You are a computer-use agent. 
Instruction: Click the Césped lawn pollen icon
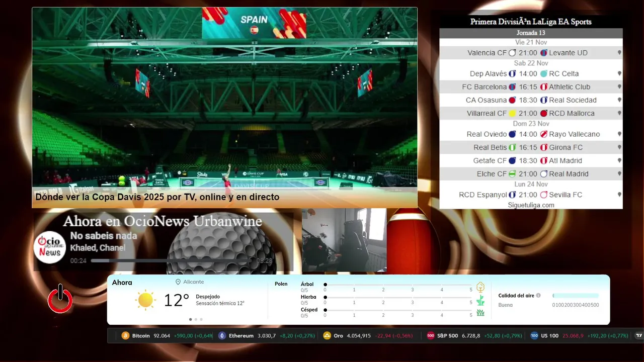click(x=480, y=313)
